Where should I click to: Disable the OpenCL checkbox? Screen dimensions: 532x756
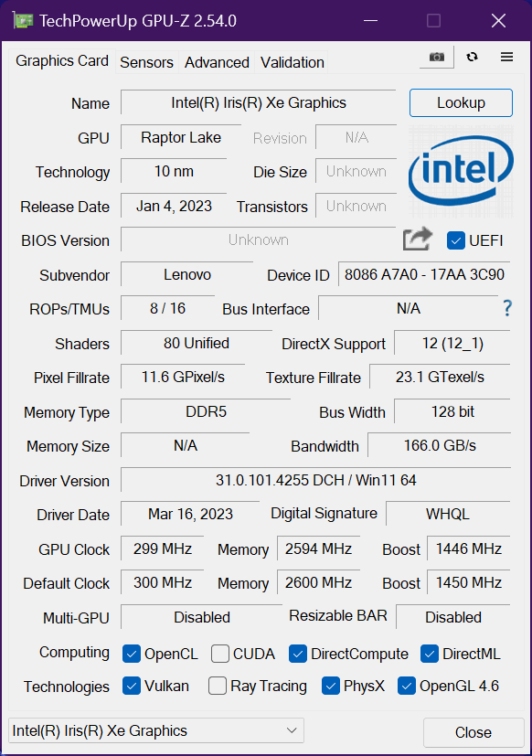click(x=132, y=654)
